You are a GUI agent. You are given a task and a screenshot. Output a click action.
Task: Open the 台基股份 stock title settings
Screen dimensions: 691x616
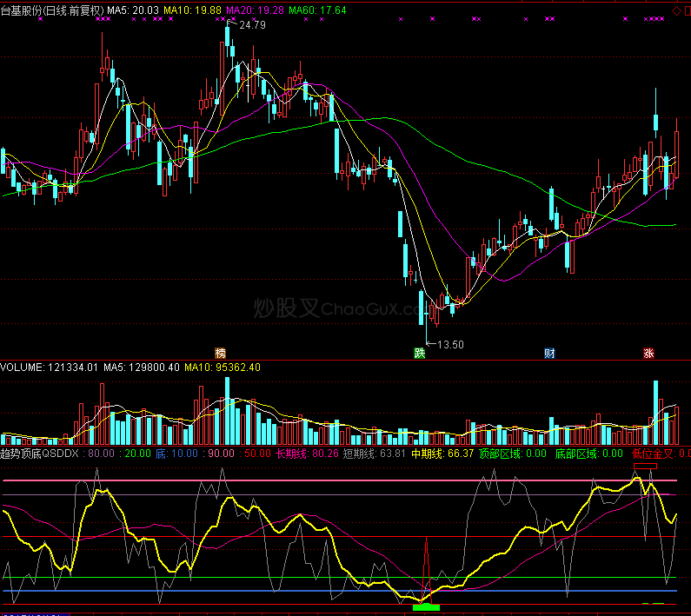(x=51, y=10)
